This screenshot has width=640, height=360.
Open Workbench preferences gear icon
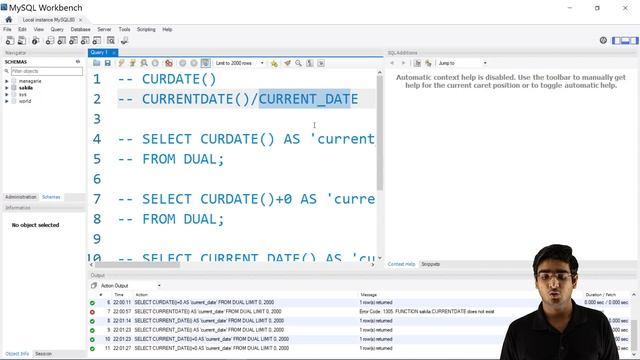click(603, 40)
